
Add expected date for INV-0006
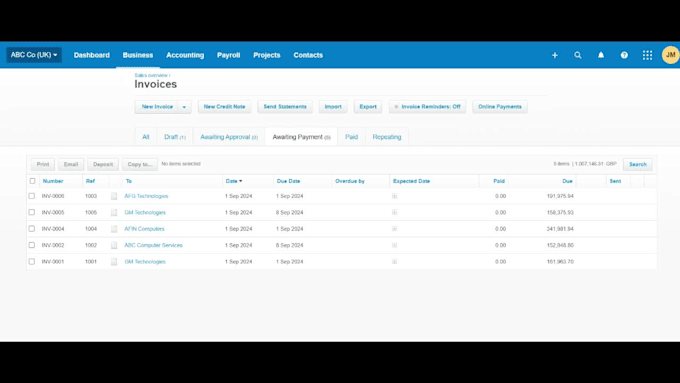[394, 196]
